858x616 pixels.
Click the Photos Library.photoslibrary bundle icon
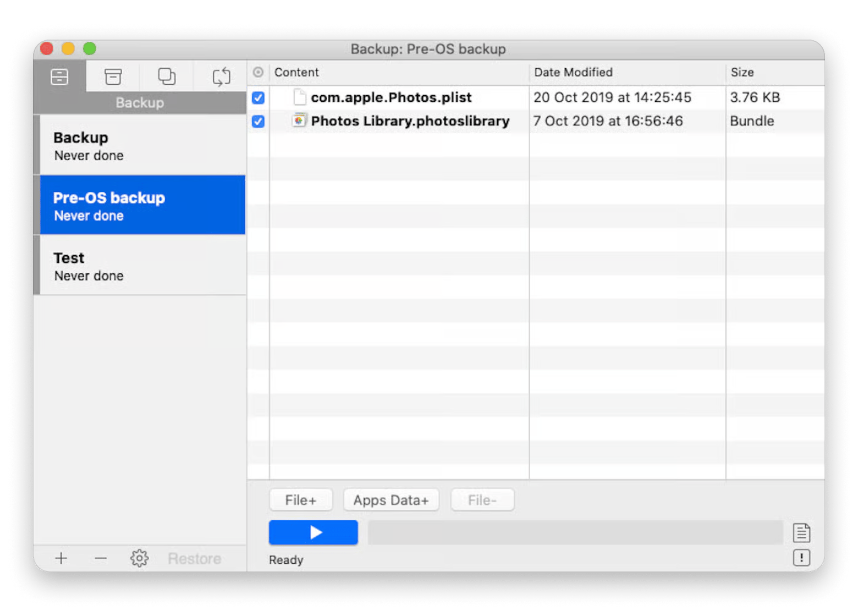(299, 120)
